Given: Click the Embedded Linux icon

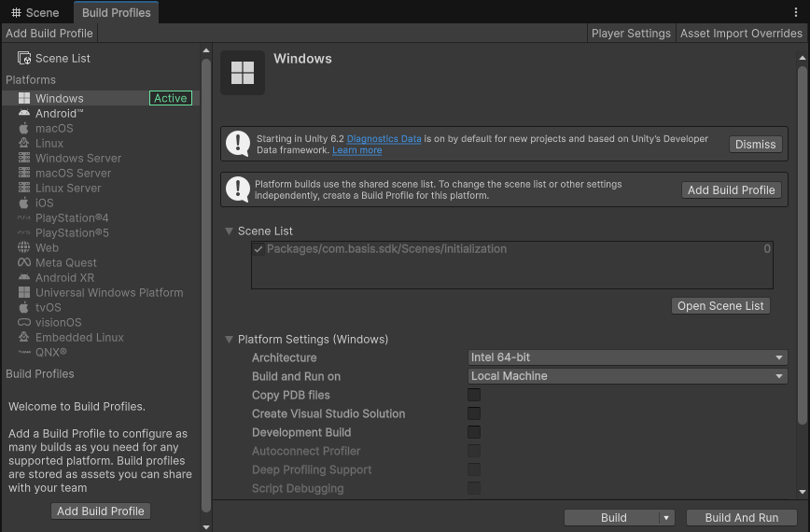Looking at the screenshot, I should [x=23, y=337].
